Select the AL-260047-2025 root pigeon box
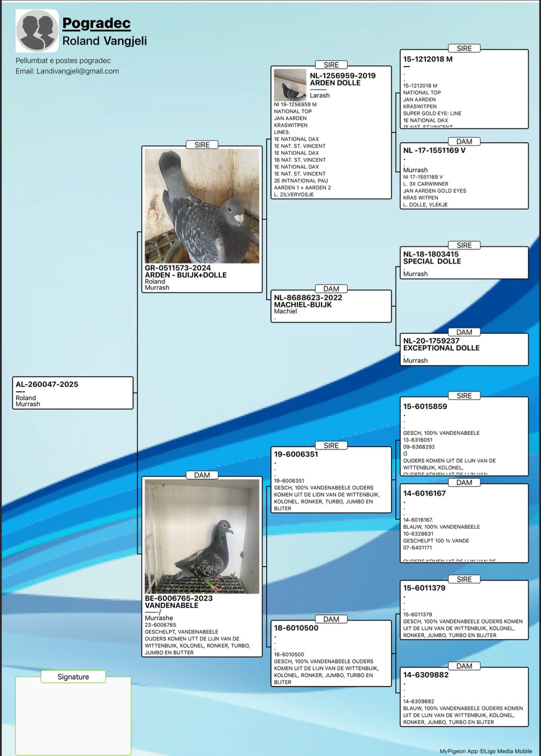The height and width of the screenshot is (756, 541). 73,393
